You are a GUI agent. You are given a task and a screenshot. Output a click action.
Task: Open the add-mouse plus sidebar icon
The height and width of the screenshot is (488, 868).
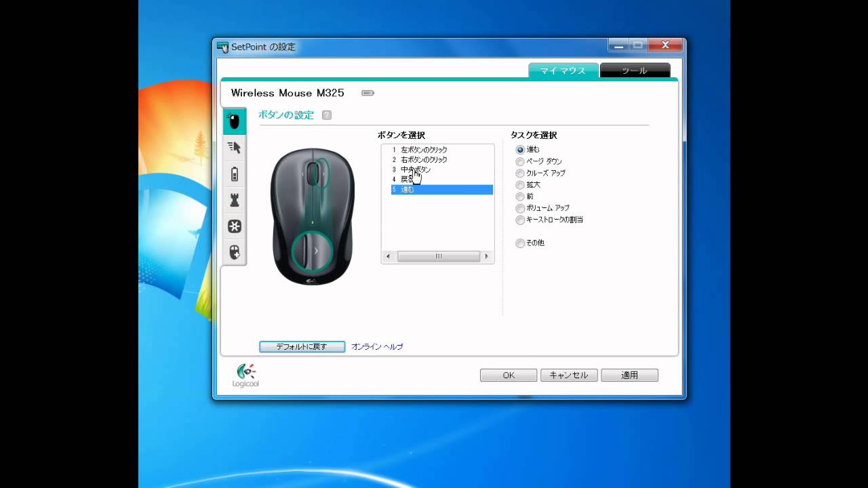(x=235, y=253)
